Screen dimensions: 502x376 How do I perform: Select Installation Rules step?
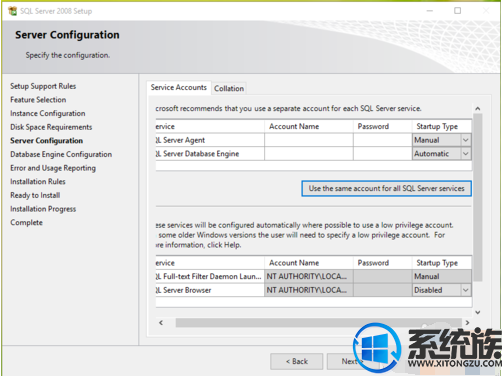38,182
